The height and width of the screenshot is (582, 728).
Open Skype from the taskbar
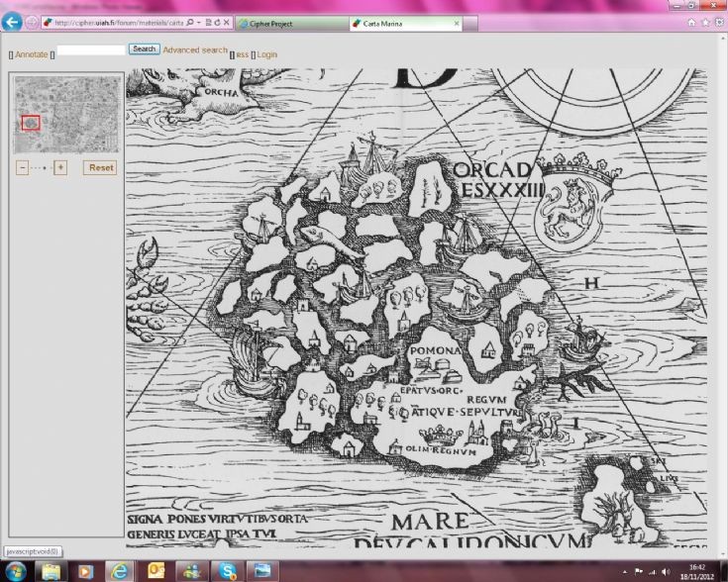click(227, 571)
